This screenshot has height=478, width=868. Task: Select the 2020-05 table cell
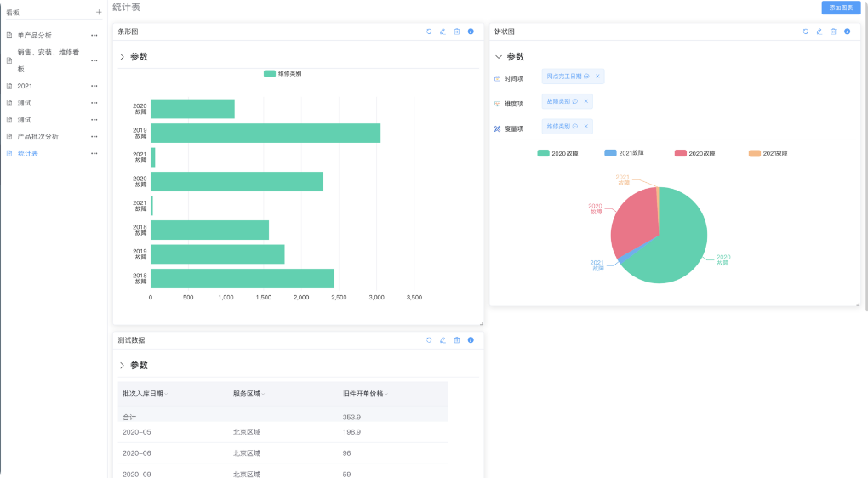[x=137, y=432]
